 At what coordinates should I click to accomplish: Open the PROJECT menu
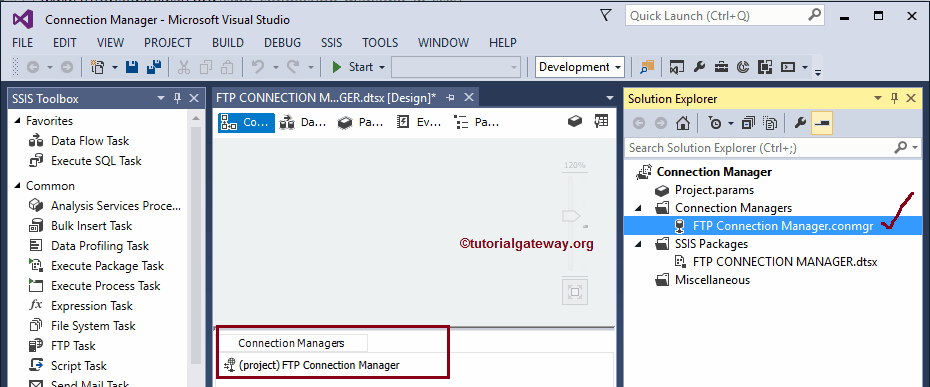[x=168, y=43]
